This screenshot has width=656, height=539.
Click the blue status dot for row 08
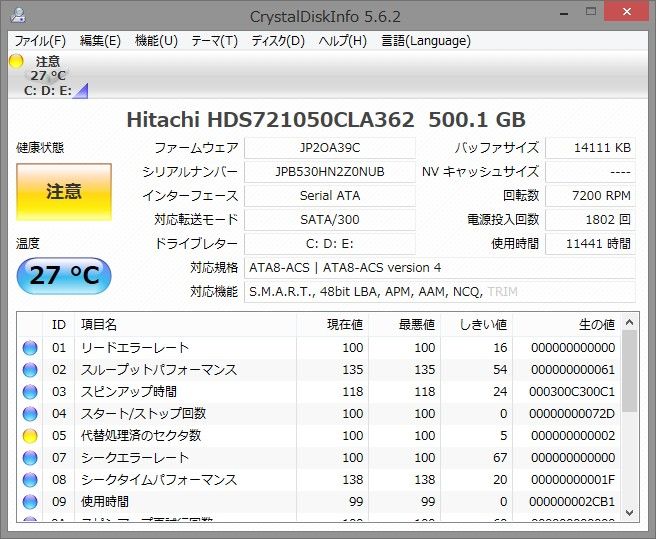point(30,480)
